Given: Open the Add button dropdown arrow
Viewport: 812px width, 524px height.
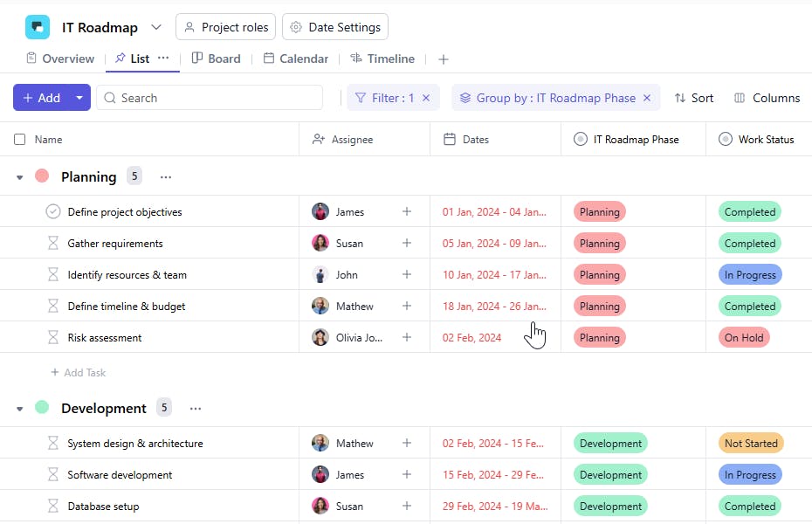Looking at the screenshot, I should pos(79,98).
